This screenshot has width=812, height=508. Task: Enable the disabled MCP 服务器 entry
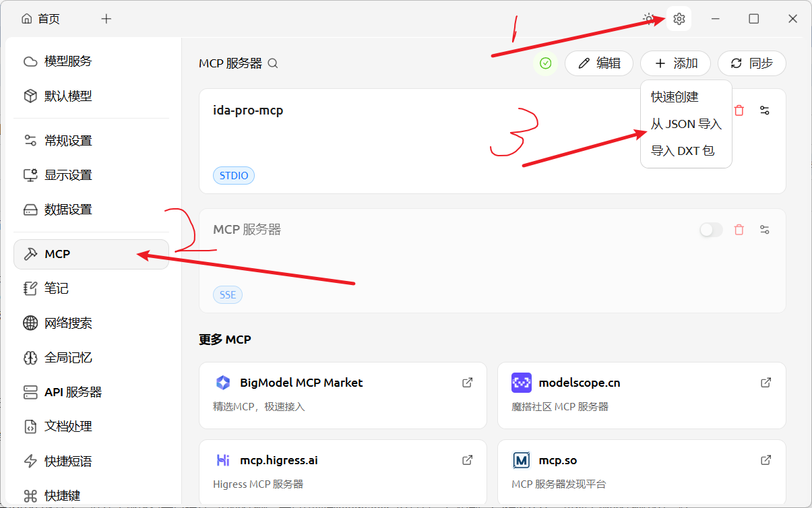[711, 229]
